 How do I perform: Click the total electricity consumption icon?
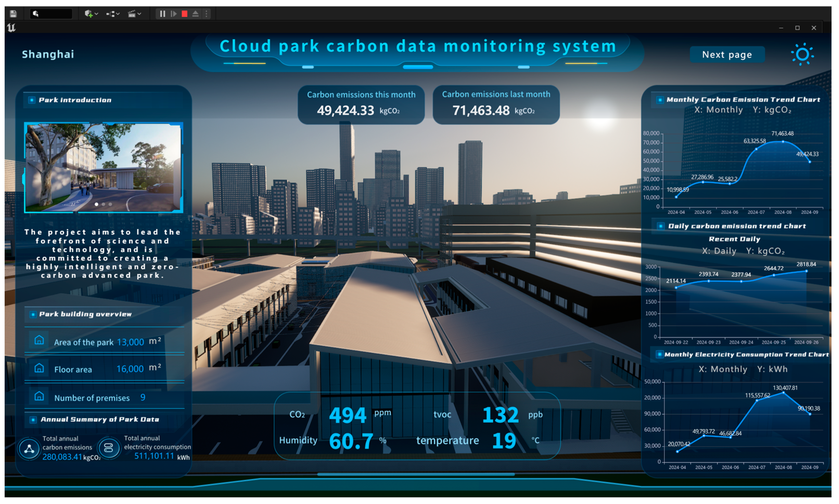pyautogui.click(x=109, y=448)
